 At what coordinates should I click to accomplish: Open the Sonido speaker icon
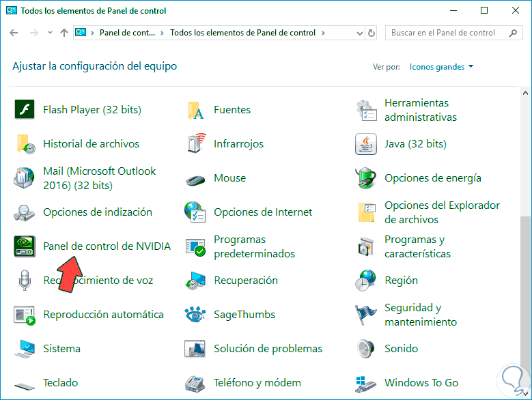366,349
